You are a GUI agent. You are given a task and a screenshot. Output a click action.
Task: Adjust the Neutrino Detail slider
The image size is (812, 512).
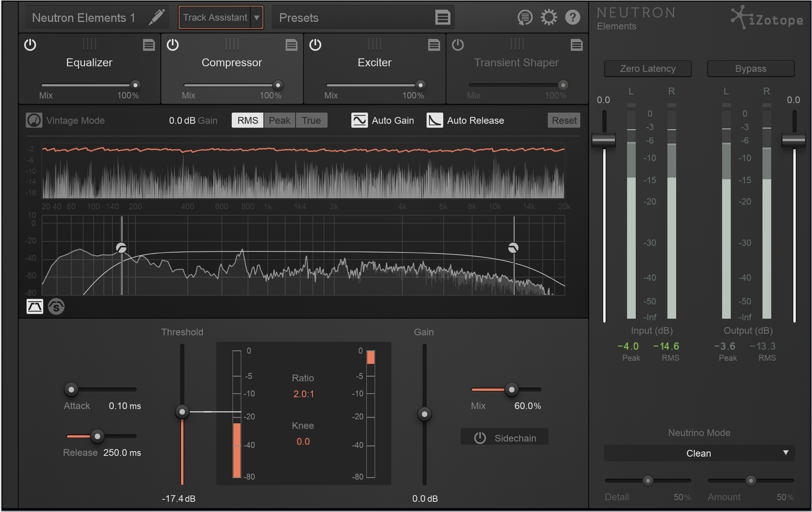click(x=648, y=481)
